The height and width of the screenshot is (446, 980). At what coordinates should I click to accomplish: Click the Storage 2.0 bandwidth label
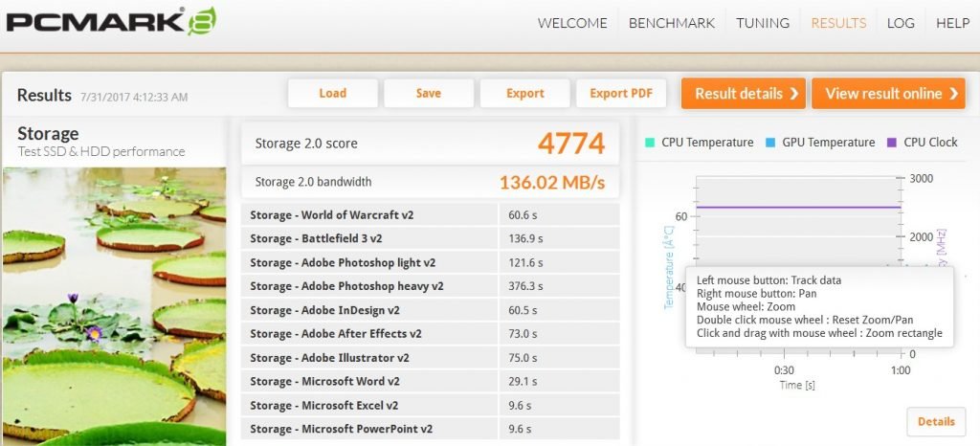[x=313, y=182]
